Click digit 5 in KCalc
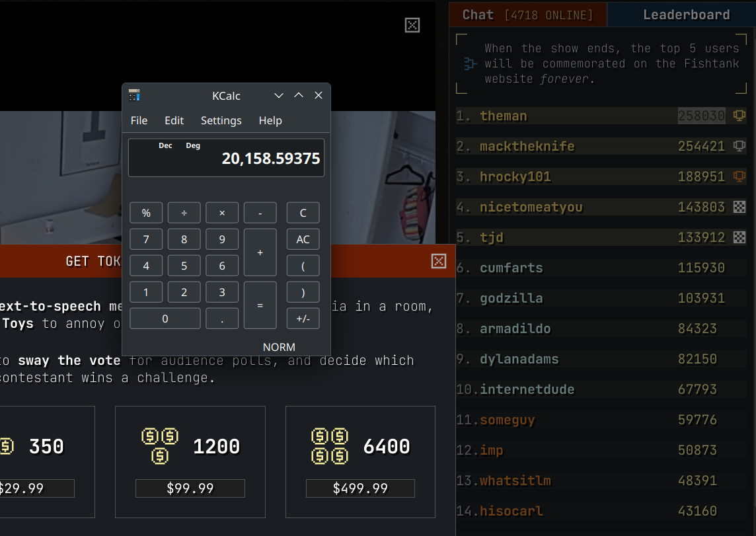The image size is (756, 536). pyautogui.click(x=184, y=266)
